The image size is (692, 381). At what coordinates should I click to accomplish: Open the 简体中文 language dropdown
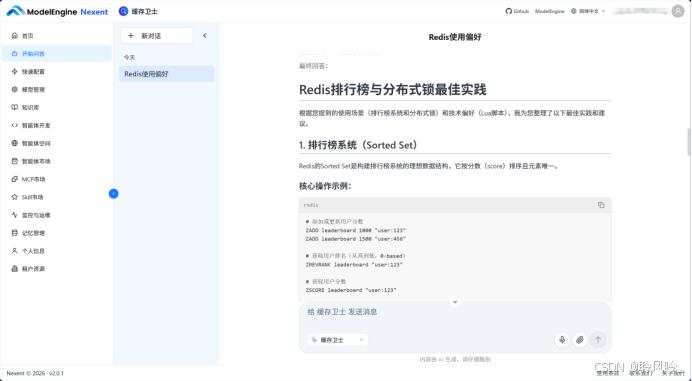click(588, 11)
